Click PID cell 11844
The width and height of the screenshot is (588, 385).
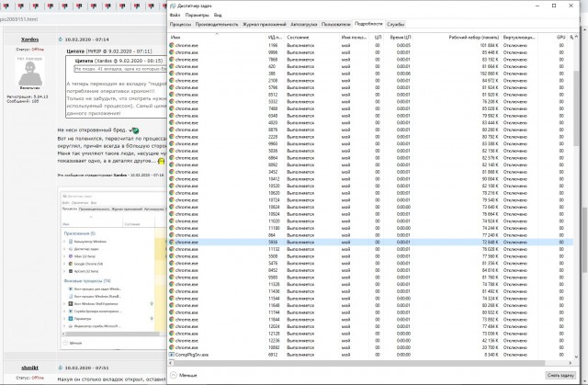pos(274,320)
